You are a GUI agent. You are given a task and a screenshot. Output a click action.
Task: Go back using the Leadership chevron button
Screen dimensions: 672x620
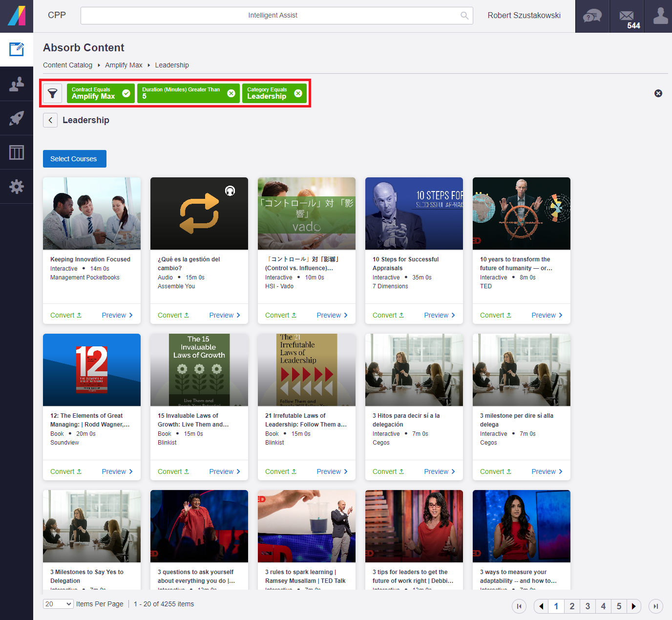(50, 120)
